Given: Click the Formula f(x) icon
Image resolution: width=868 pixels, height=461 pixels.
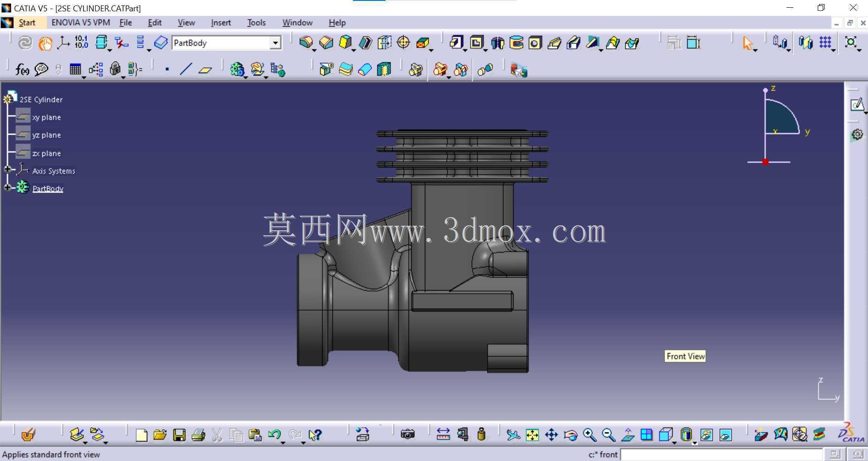Looking at the screenshot, I should 22,69.
